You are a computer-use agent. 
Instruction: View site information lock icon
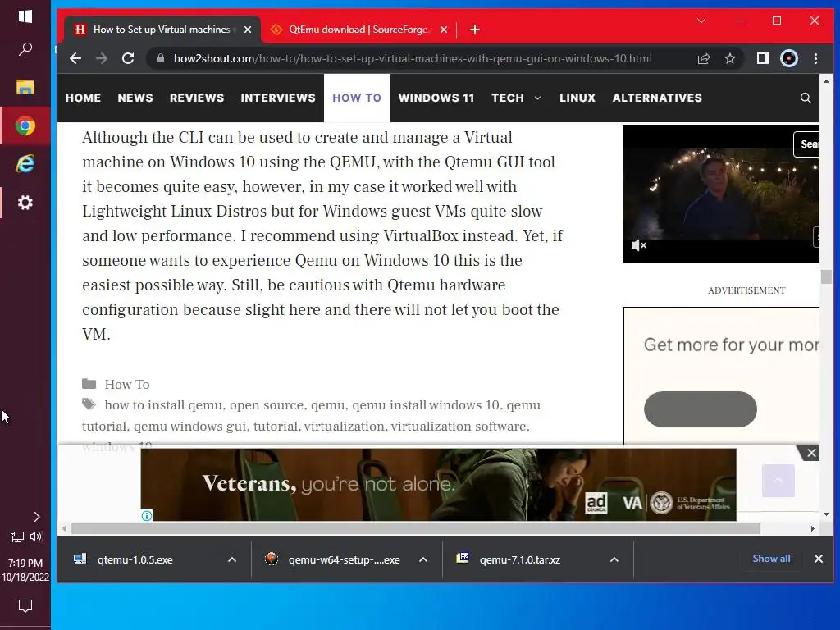(x=160, y=58)
